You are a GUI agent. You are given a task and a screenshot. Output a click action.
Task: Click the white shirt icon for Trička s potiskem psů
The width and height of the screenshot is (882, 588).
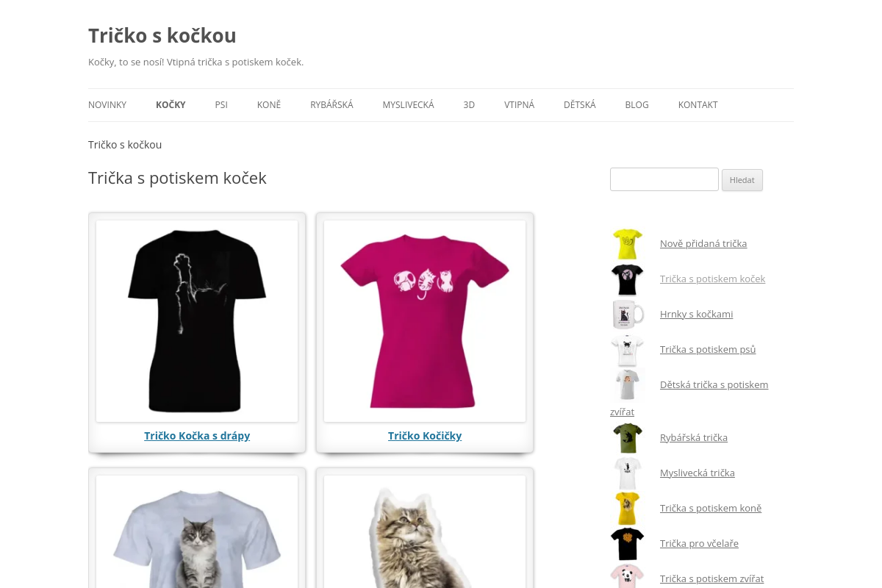pos(628,349)
